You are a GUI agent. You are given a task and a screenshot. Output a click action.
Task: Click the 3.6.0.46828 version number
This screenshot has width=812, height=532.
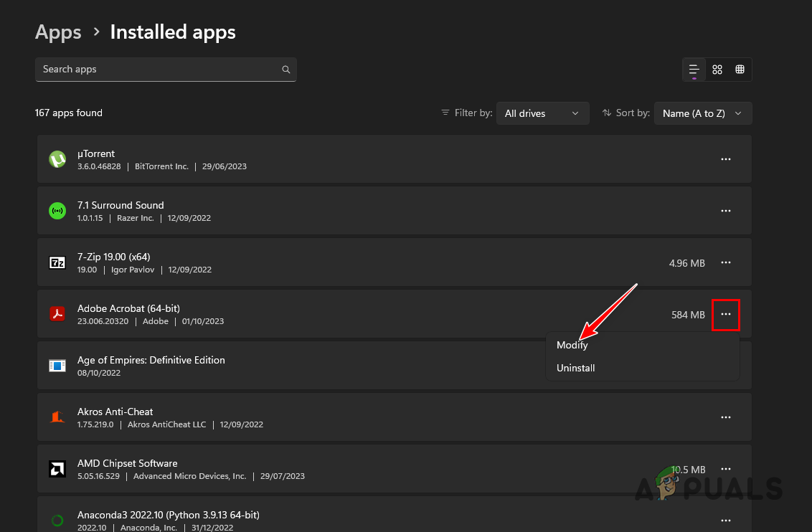click(99, 166)
